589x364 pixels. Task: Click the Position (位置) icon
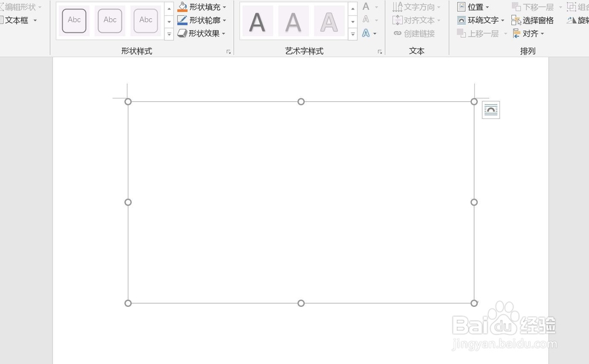(x=461, y=6)
